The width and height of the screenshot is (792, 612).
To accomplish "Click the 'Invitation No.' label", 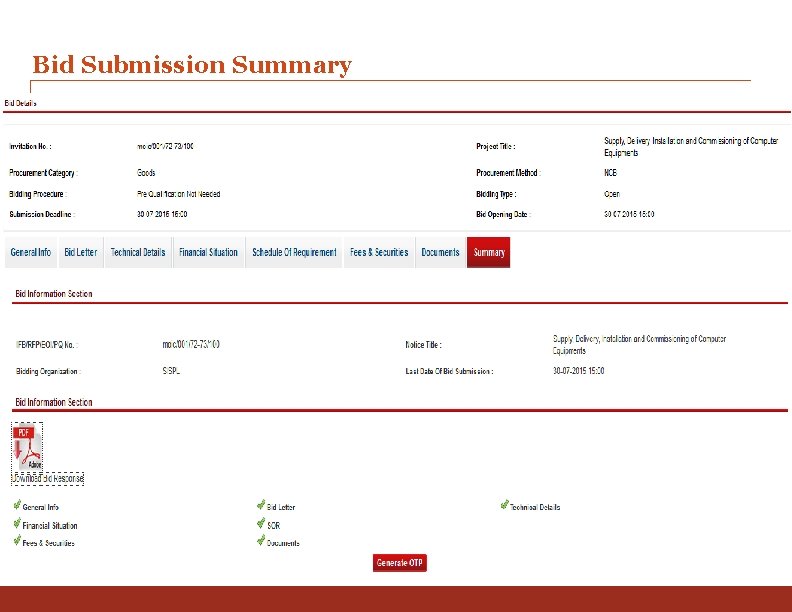I will click(30, 146).
